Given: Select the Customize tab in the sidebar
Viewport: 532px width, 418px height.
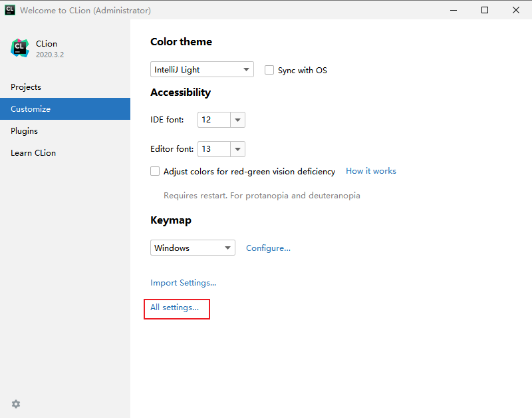Looking at the screenshot, I should click(x=31, y=109).
